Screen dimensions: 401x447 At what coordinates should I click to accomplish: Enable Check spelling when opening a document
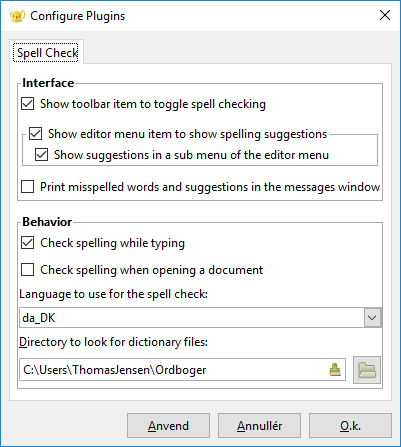[x=27, y=269]
